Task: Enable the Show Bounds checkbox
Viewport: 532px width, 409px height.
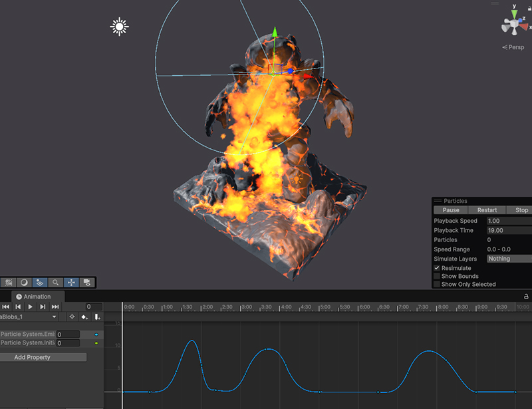Action: pyautogui.click(x=437, y=276)
